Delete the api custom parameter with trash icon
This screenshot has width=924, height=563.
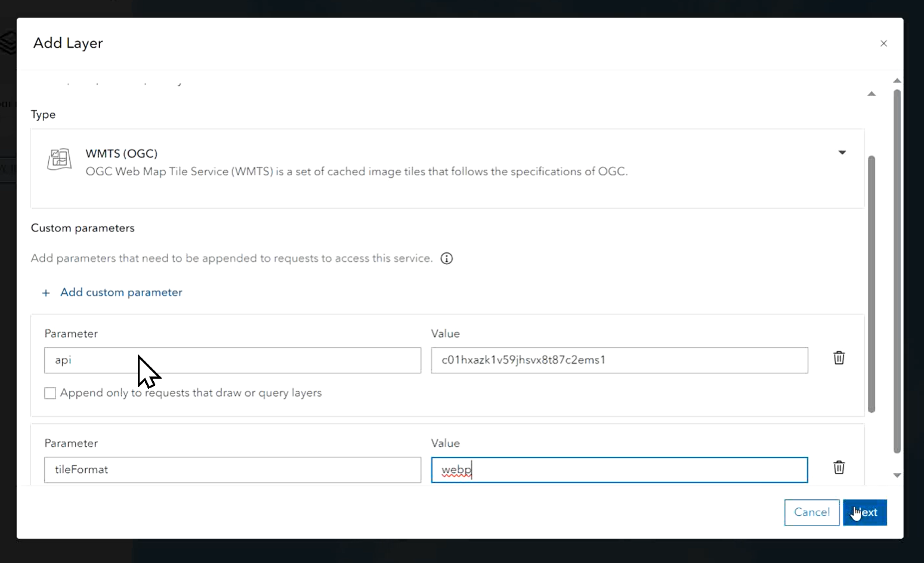(839, 357)
